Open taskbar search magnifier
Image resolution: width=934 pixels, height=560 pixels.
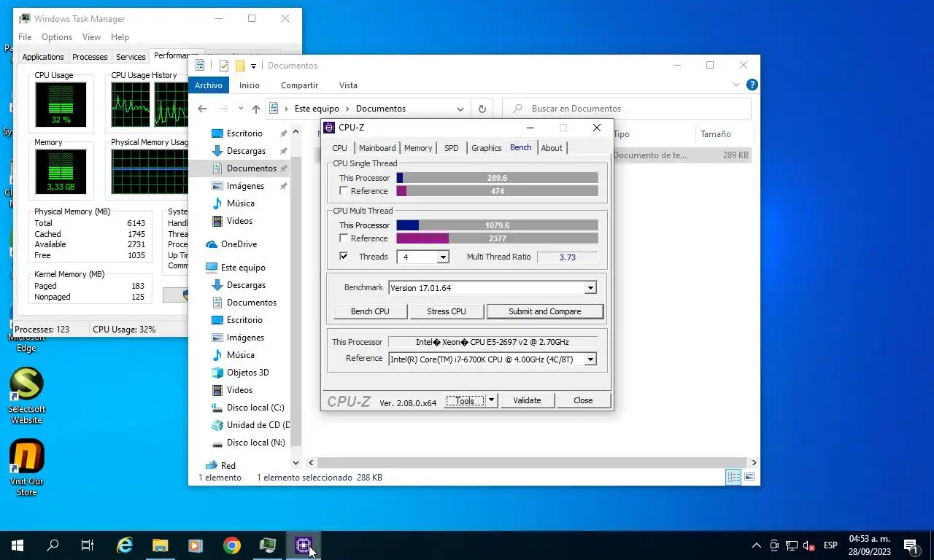click(x=53, y=545)
